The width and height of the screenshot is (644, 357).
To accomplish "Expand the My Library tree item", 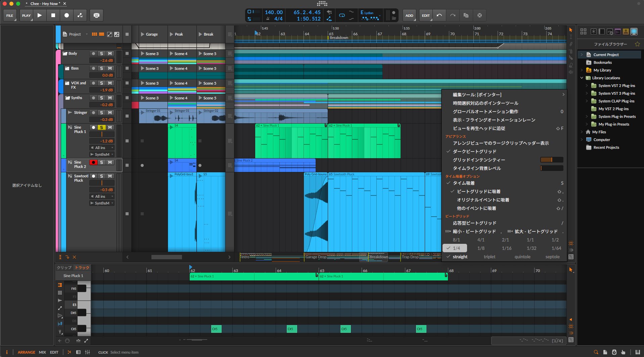I will point(582,70).
